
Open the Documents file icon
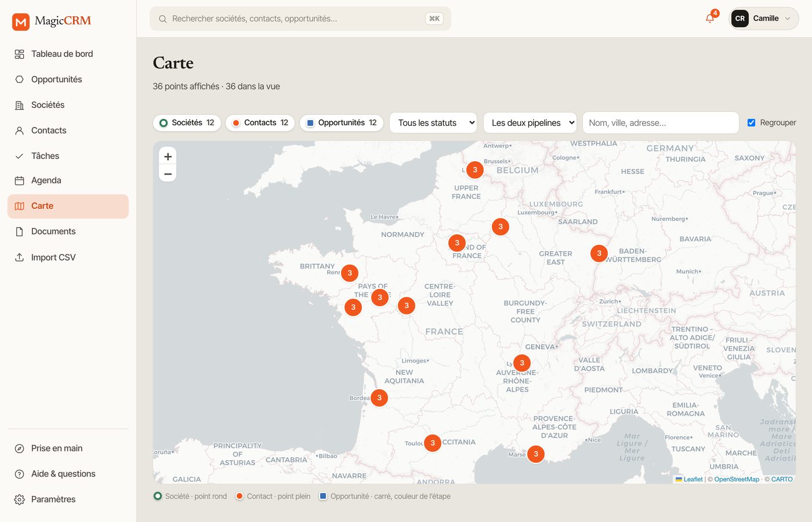[x=19, y=231]
